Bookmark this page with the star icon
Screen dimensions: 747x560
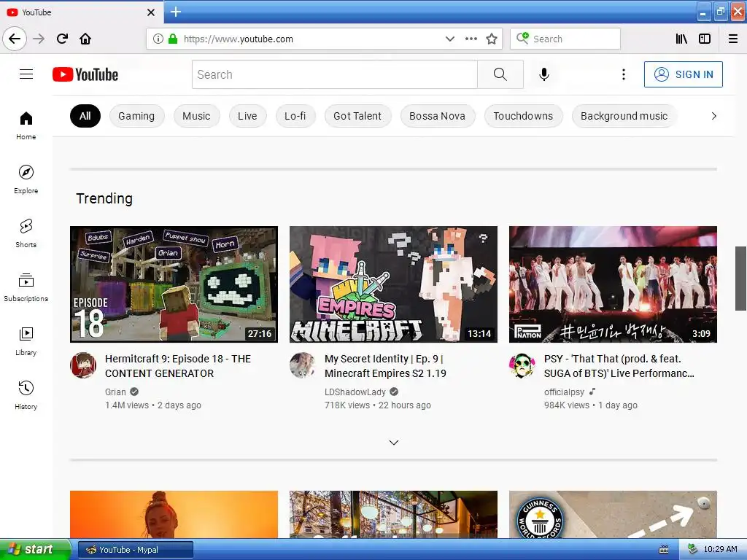coord(492,39)
